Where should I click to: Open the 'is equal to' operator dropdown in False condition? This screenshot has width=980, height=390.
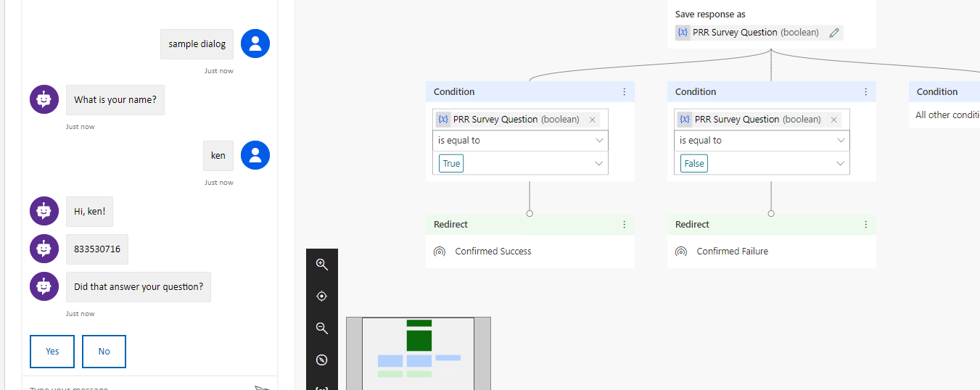click(x=762, y=141)
